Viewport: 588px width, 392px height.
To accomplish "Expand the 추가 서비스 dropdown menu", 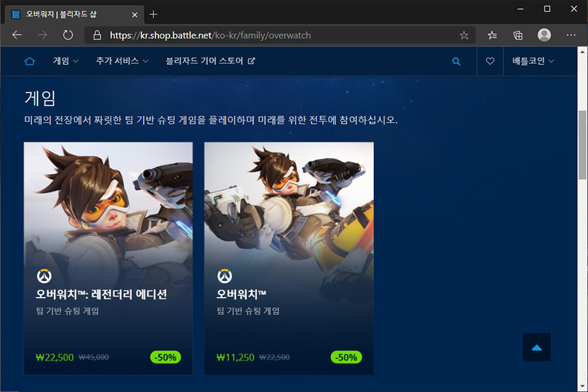I will point(122,61).
